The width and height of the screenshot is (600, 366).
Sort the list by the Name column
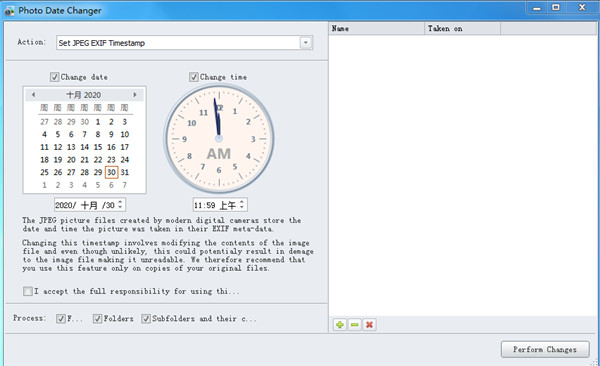coord(377,28)
